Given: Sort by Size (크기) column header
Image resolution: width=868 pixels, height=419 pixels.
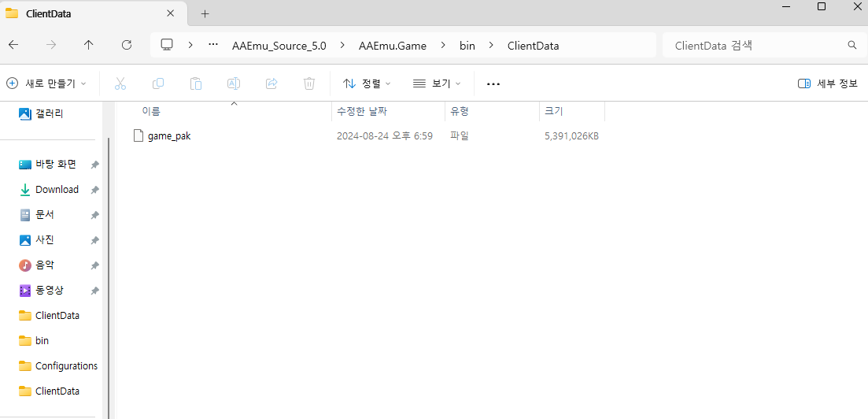Looking at the screenshot, I should [x=572, y=111].
